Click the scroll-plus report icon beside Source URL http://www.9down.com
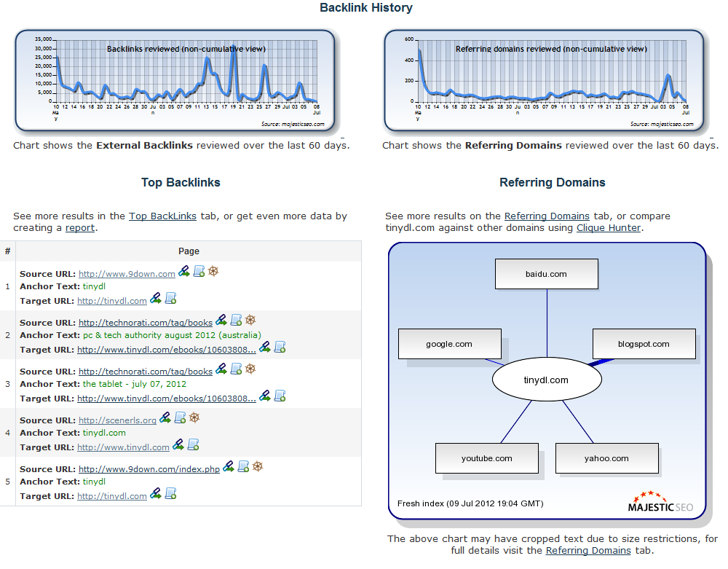The width and height of the screenshot is (728, 569). point(199,271)
